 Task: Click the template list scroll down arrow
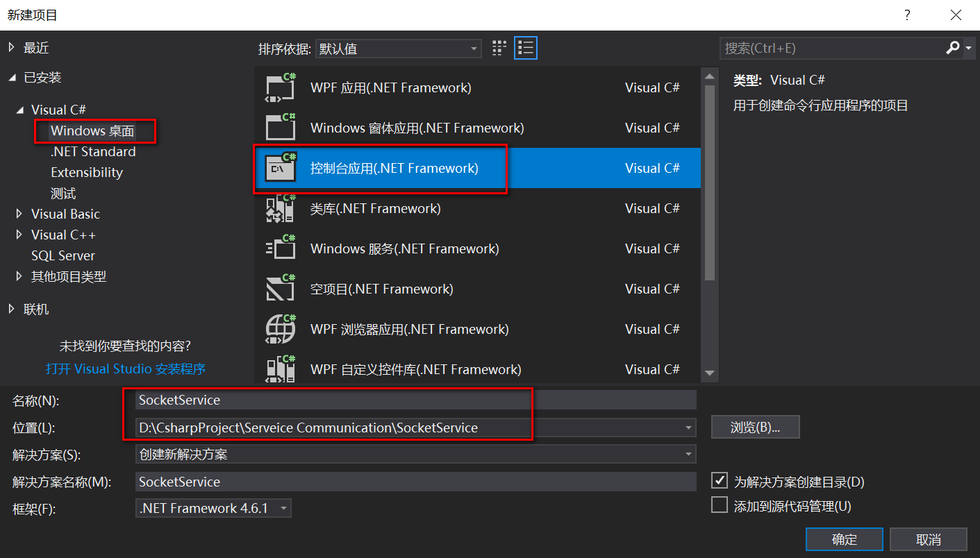click(709, 373)
